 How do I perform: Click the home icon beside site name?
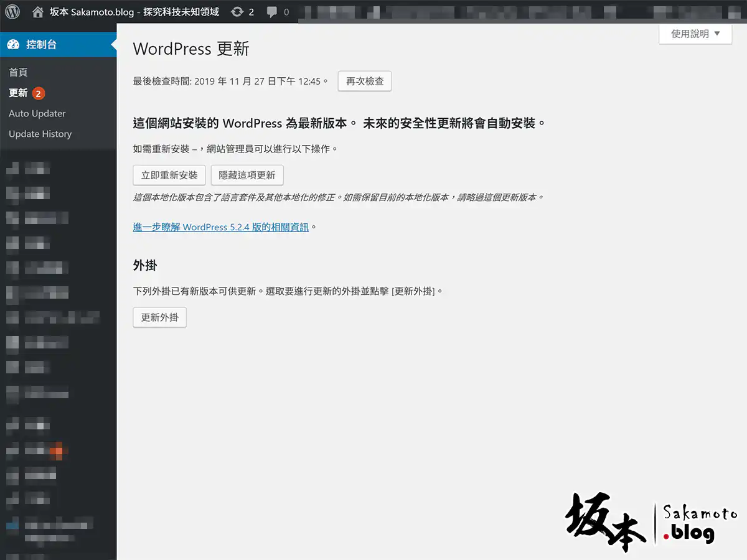point(38,12)
